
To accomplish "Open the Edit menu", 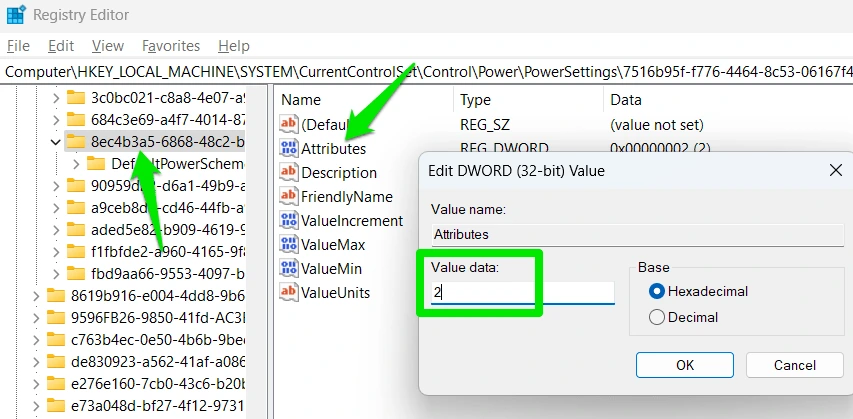I will 61,46.
